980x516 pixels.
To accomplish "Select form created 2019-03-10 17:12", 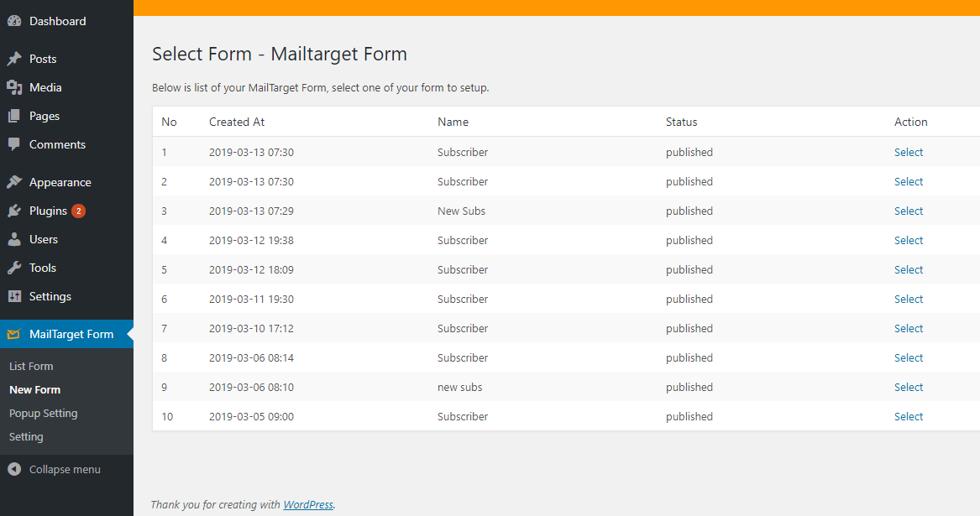I will click(908, 329).
